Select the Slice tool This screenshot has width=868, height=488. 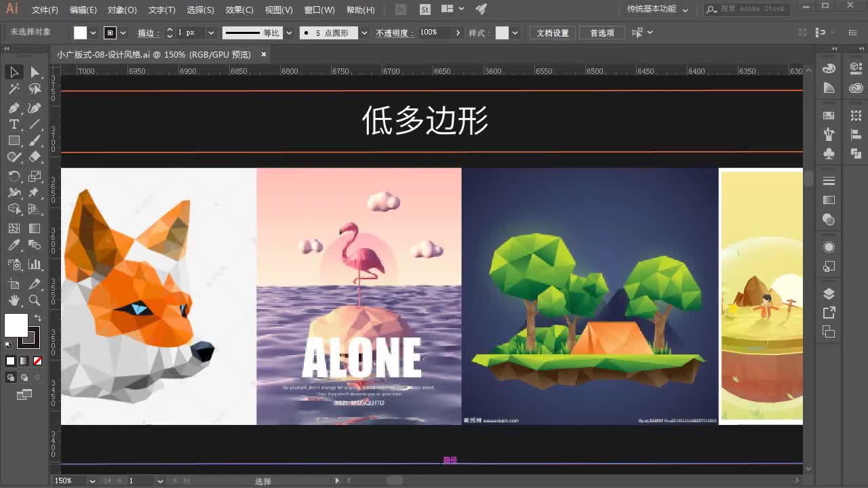click(x=35, y=284)
